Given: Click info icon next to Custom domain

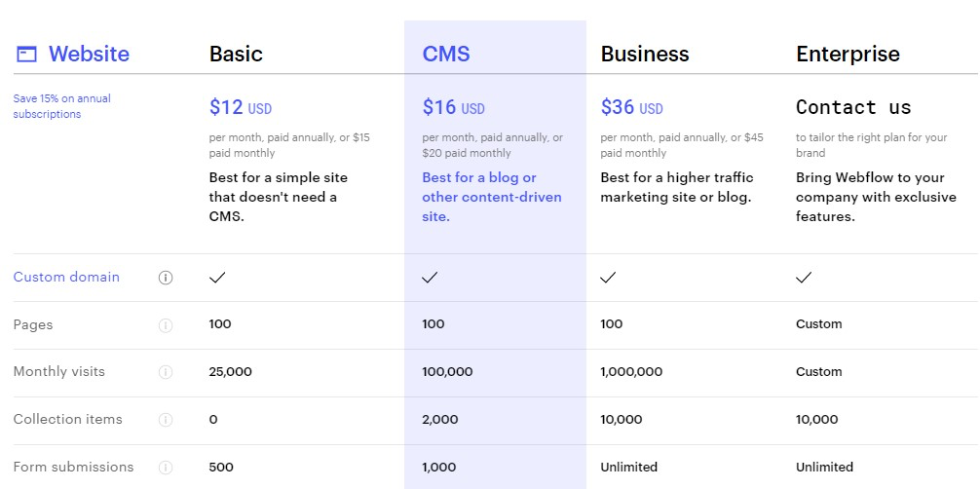Looking at the screenshot, I should coord(166,278).
